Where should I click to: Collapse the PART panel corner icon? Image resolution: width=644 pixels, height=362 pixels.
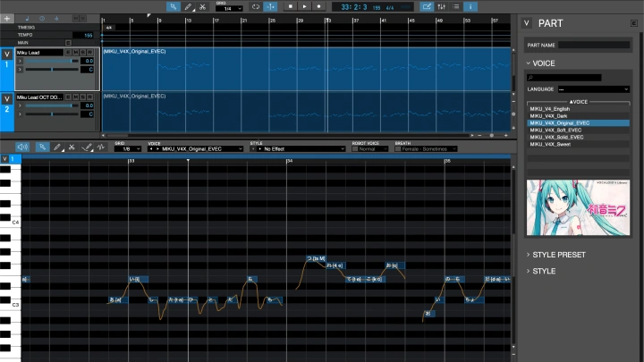[x=634, y=23]
